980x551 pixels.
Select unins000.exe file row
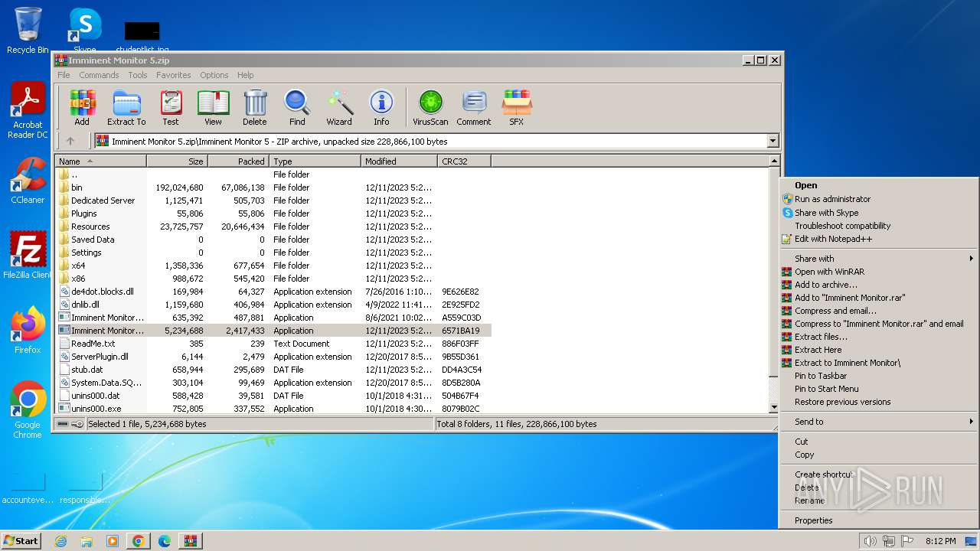point(273,409)
